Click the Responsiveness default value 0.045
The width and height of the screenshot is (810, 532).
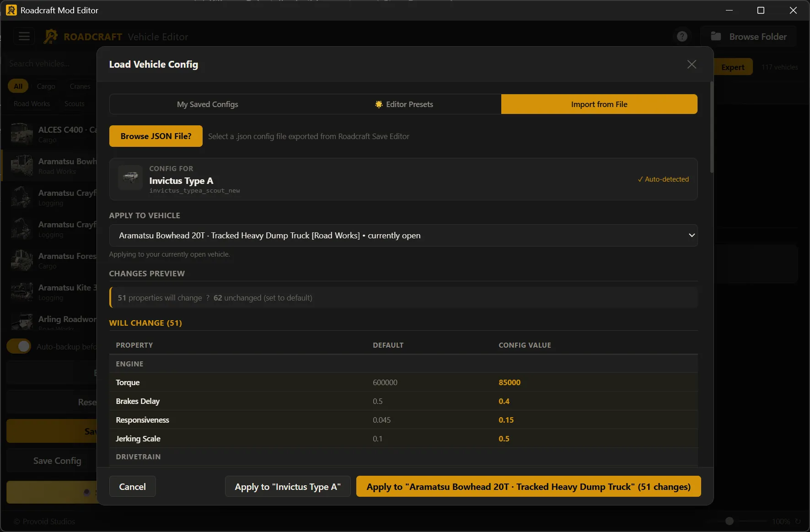click(382, 420)
